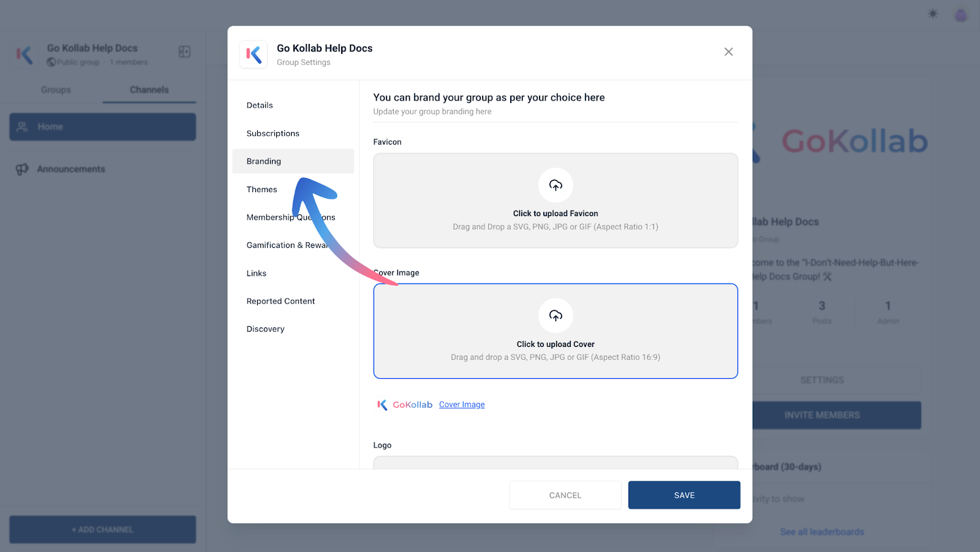The width and height of the screenshot is (980, 552).
Task: Open the Discovery settings section
Action: pos(293,329)
